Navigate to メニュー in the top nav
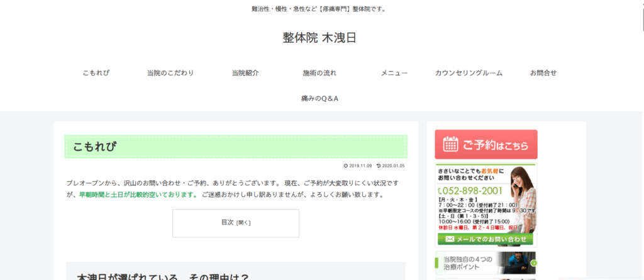The height and width of the screenshot is (280, 644). coord(394,73)
